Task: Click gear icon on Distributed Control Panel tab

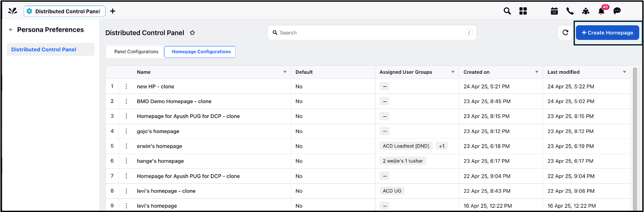Action: pos(30,12)
